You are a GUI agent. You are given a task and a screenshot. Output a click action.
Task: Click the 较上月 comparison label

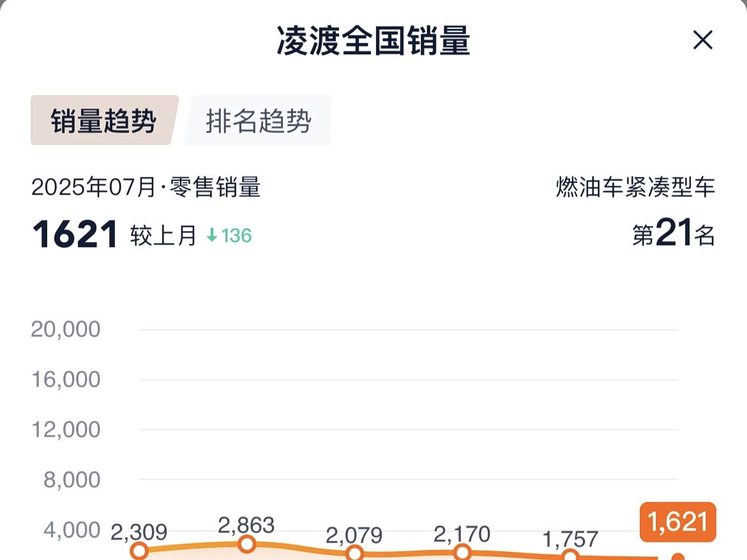coord(163,236)
